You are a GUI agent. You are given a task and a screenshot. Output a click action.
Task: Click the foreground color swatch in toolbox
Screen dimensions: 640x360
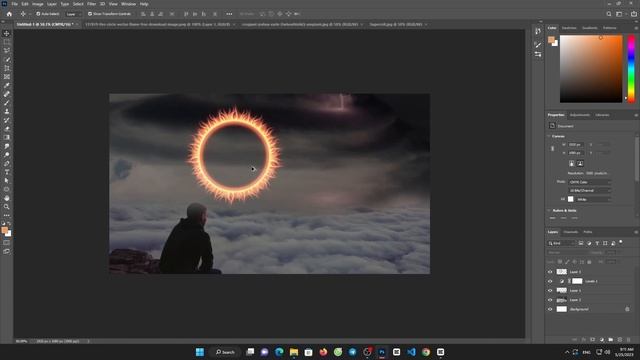(x=4, y=230)
